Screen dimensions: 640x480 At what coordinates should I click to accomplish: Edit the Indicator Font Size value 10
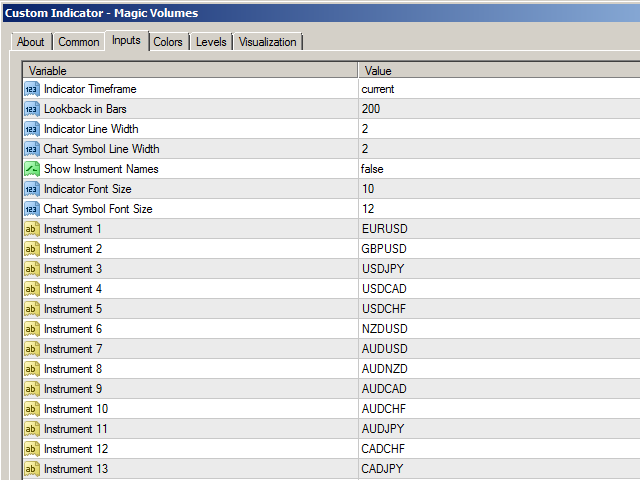(499, 189)
